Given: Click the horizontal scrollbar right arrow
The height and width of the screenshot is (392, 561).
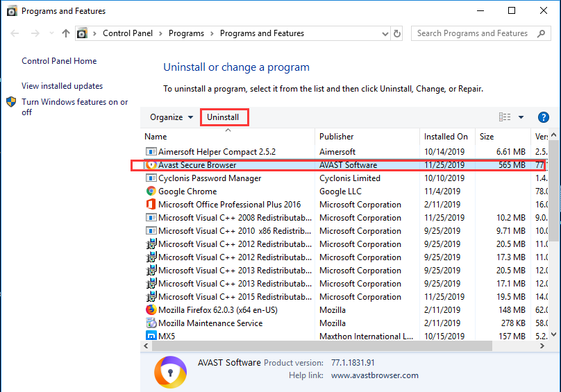Looking at the screenshot, I should [542, 346].
